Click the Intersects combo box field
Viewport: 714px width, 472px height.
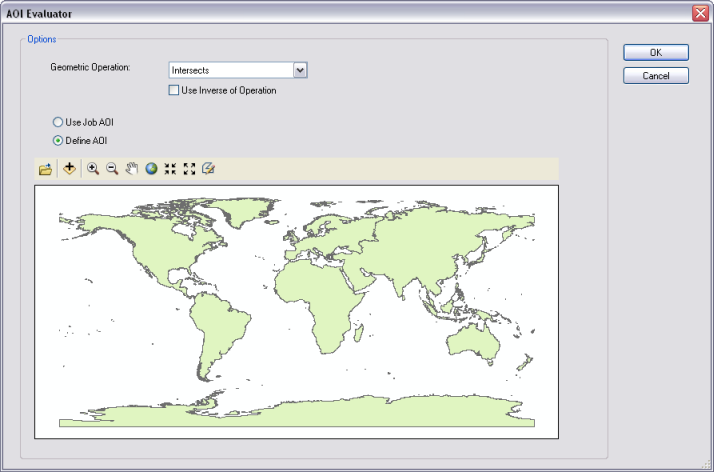click(x=230, y=70)
